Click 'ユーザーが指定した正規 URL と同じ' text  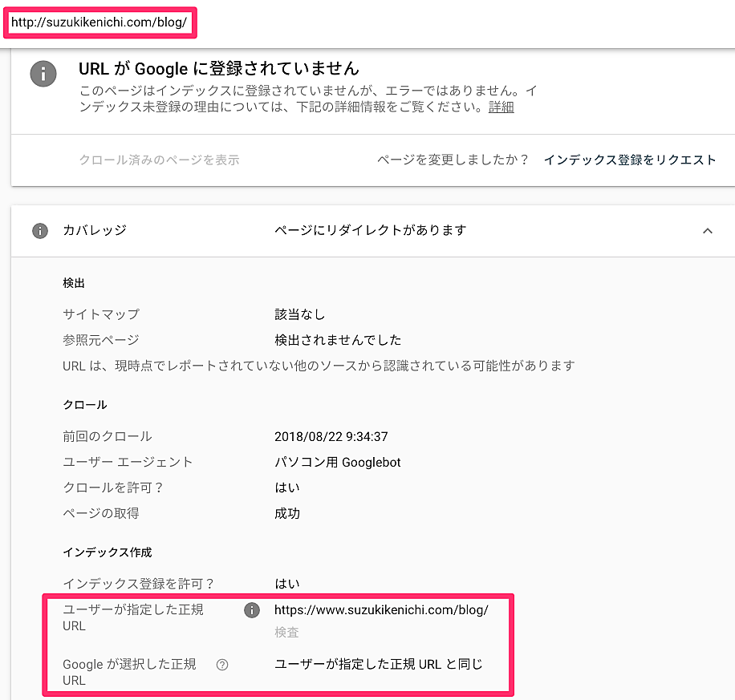coord(378,665)
